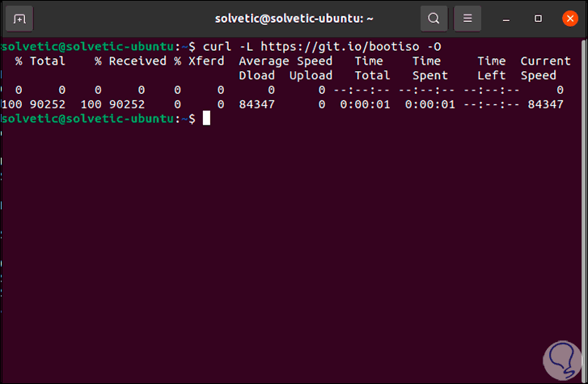
Task: Click the "Xferd" column header
Action: (x=206, y=61)
